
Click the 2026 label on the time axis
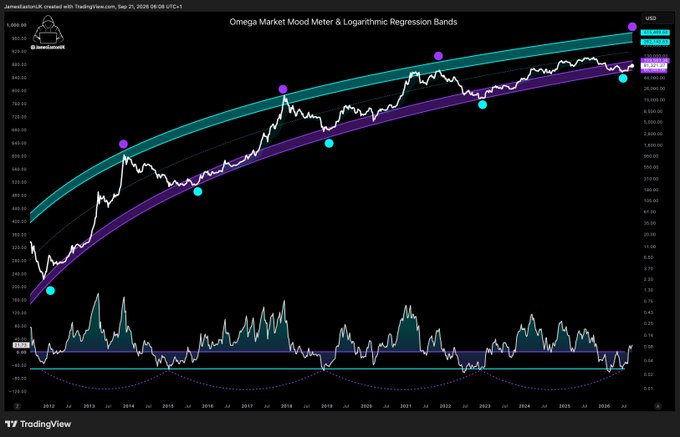604,406
